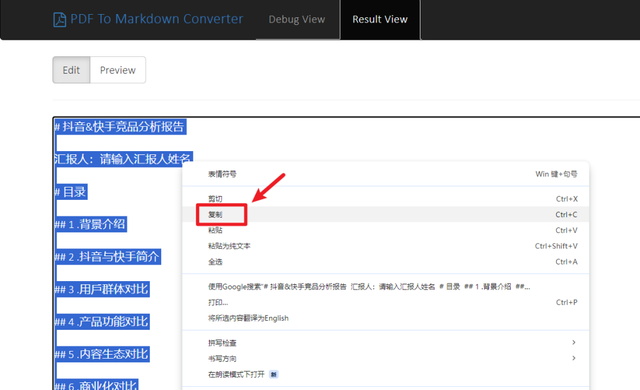Select the Result View tab
Viewport: 640px width, 390px height.
(380, 19)
